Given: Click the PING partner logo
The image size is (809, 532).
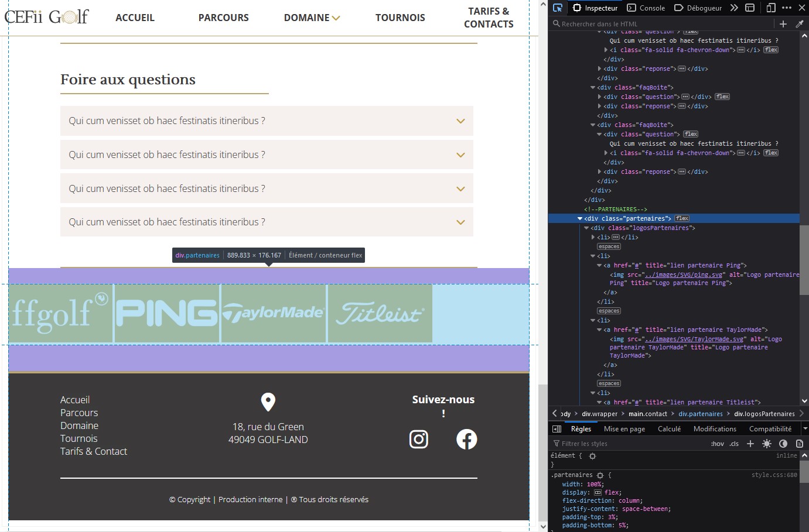Looking at the screenshot, I should 167,314.
